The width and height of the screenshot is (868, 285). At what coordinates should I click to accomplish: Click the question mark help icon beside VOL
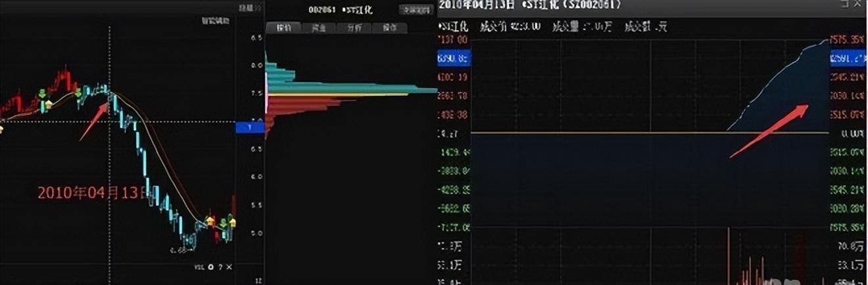click(220, 267)
